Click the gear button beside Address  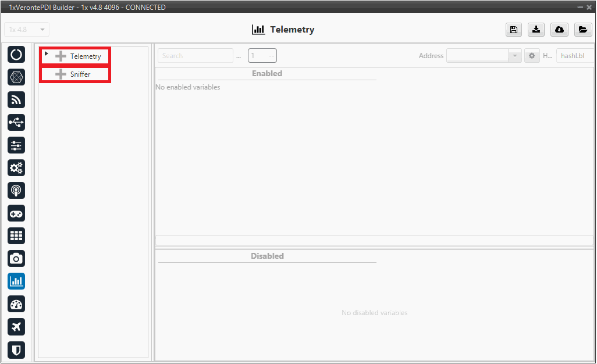click(532, 56)
